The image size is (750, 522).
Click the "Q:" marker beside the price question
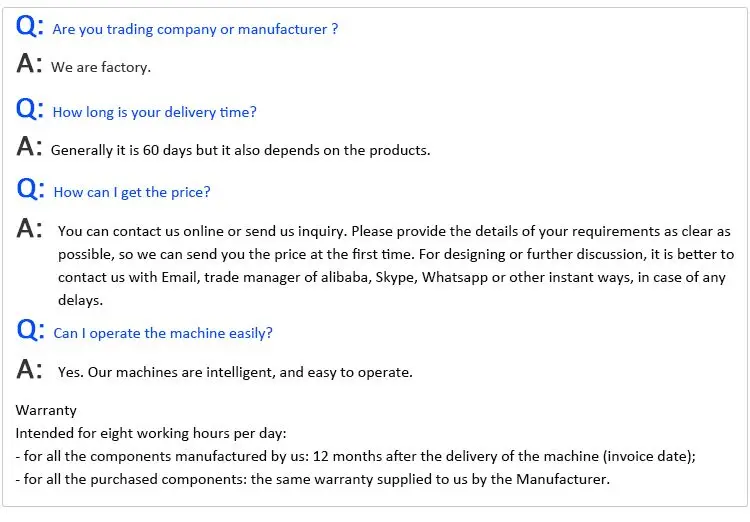click(x=30, y=190)
